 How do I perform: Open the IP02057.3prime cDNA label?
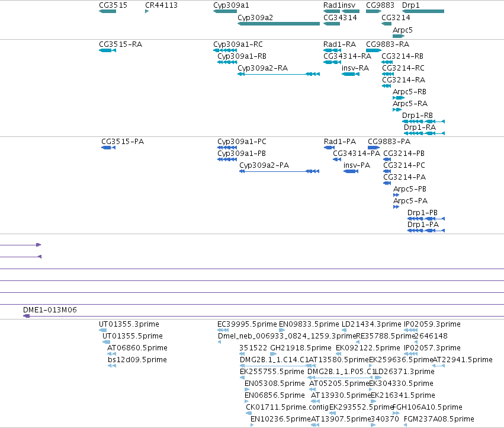432,348
